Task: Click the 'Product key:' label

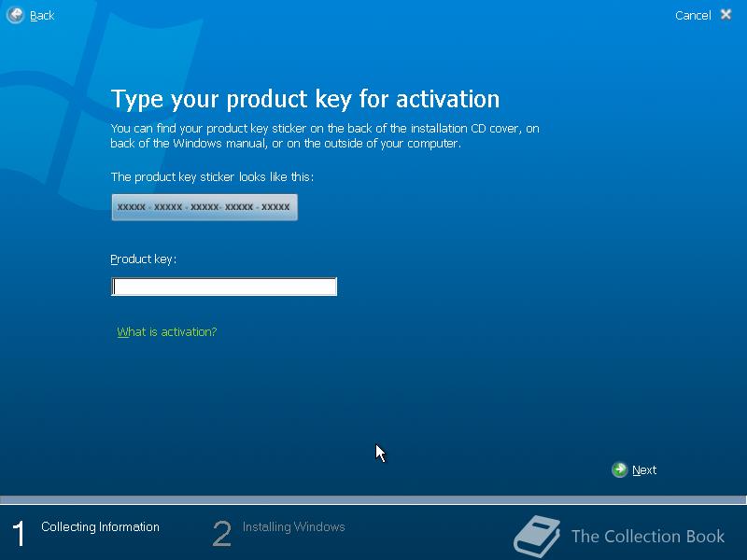Action: click(144, 259)
